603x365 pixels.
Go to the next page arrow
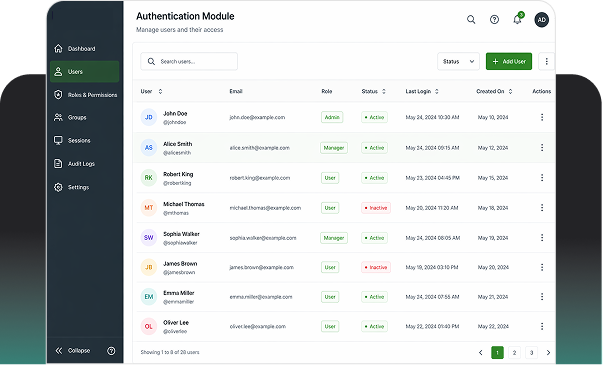point(548,352)
